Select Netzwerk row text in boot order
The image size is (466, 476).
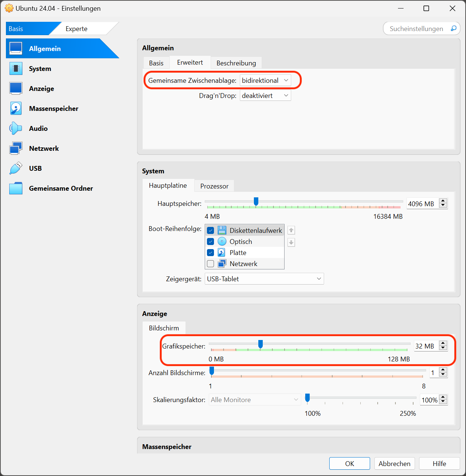coord(244,263)
